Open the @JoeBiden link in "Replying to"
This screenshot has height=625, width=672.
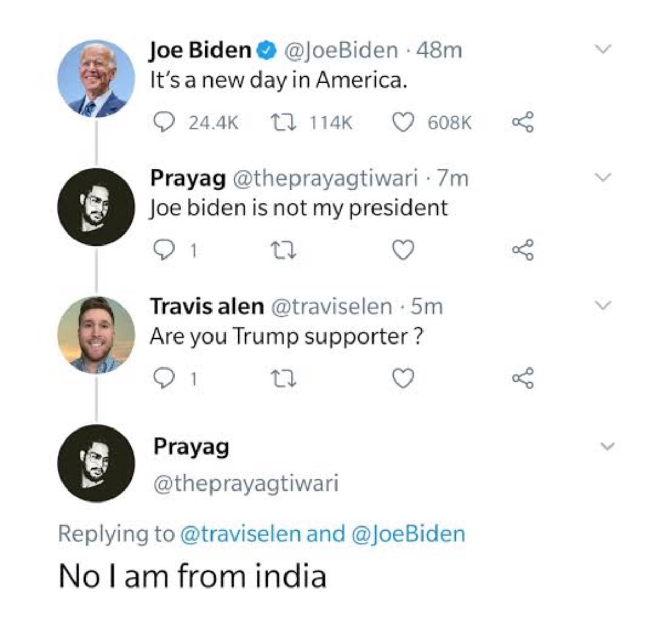(x=408, y=534)
